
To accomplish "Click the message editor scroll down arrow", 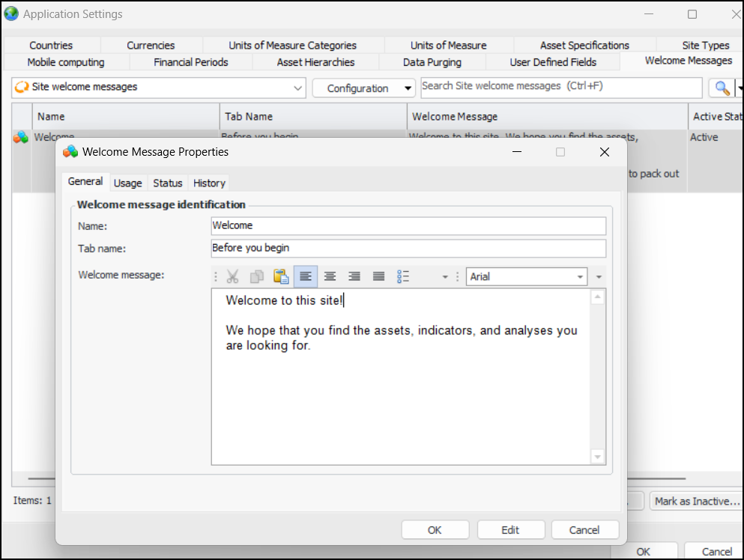I will click(597, 456).
